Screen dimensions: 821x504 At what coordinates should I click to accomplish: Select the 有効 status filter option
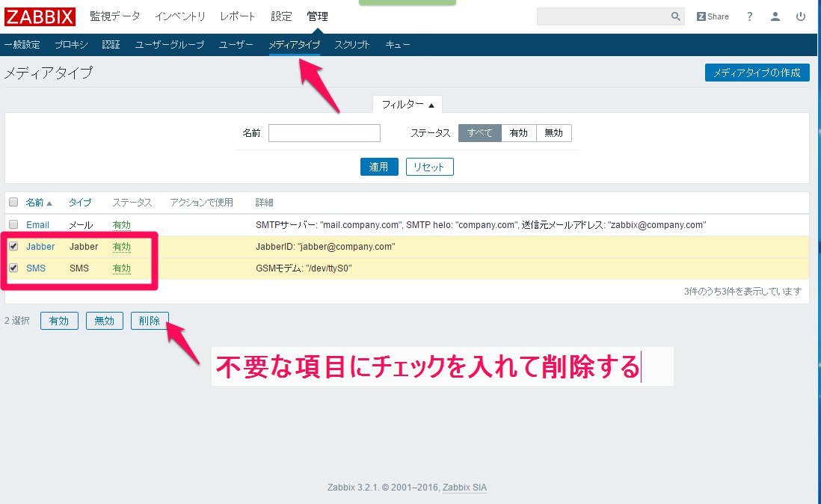518,133
